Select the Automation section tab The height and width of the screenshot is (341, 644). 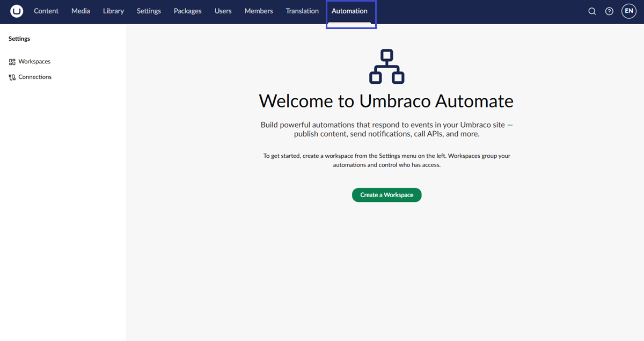[x=350, y=11]
